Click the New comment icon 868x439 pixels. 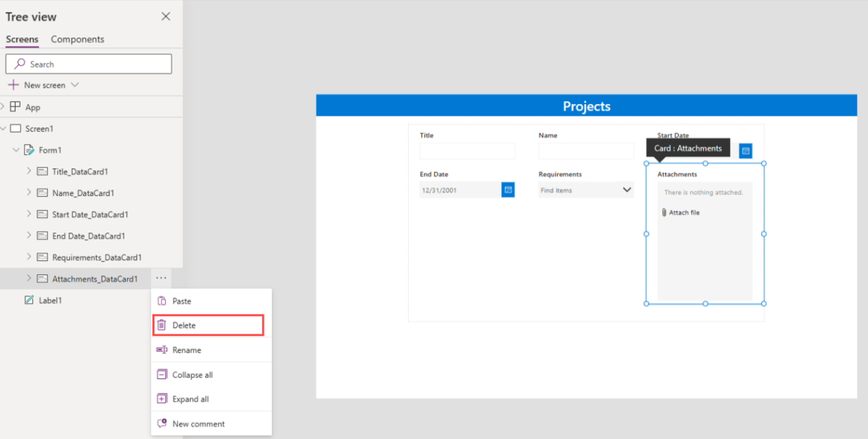[163, 423]
